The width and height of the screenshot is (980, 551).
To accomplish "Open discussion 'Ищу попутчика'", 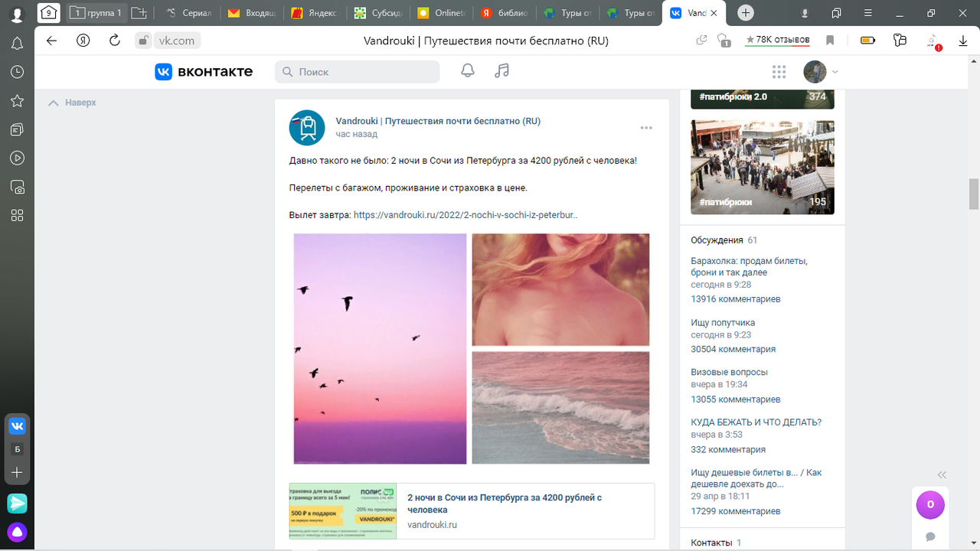I will [723, 323].
